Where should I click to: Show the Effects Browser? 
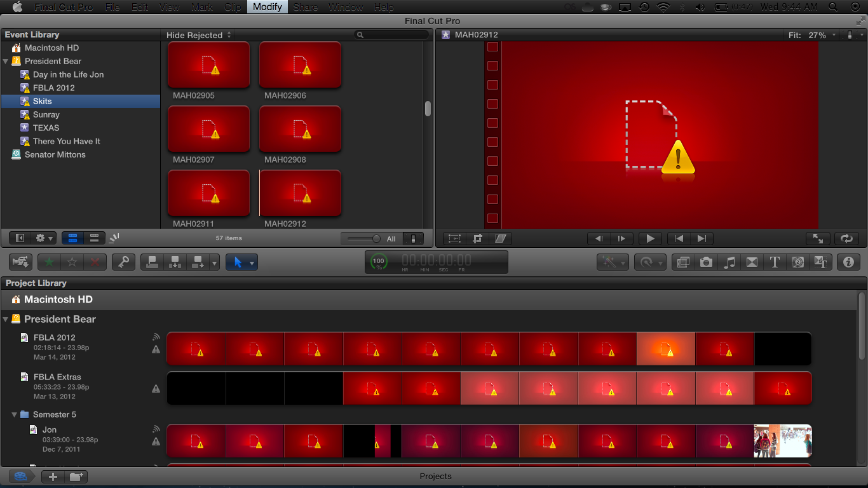[683, 262]
